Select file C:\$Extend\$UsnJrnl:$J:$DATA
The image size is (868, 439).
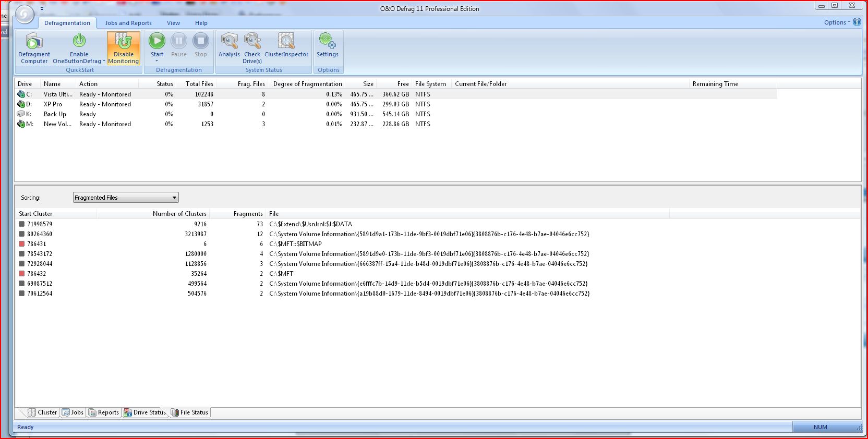(310, 224)
